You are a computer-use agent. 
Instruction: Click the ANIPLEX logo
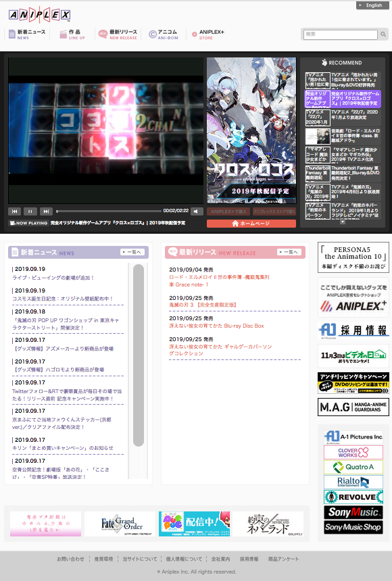(x=39, y=15)
